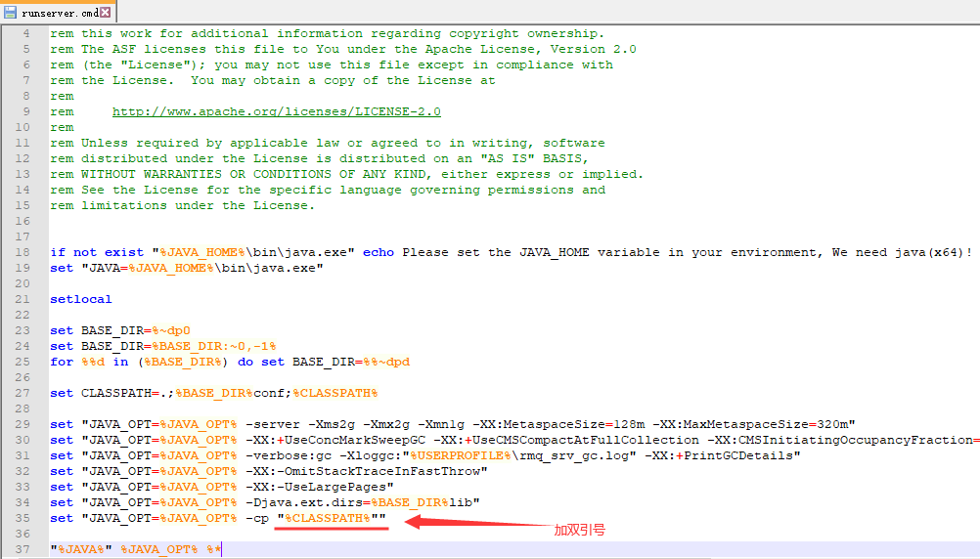The image size is (980, 559).
Task: Click the save-state icon on runserver.cmd tab
Action: pyautogui.click(x=11, y=12)
